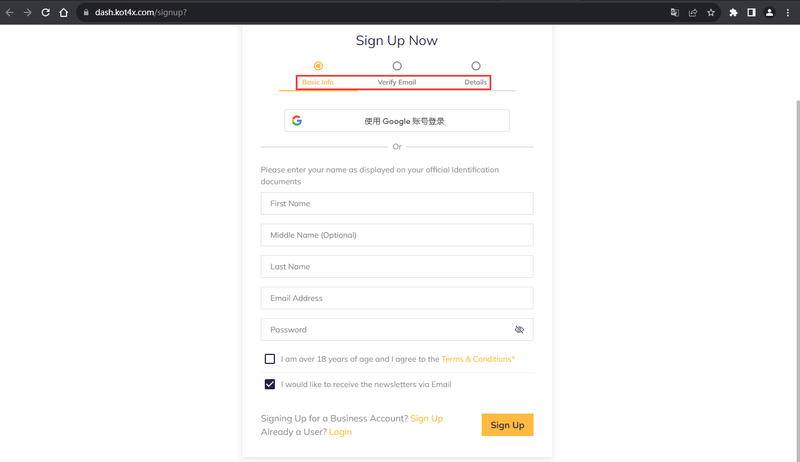Sign in with the Google account button

[397, 121]
